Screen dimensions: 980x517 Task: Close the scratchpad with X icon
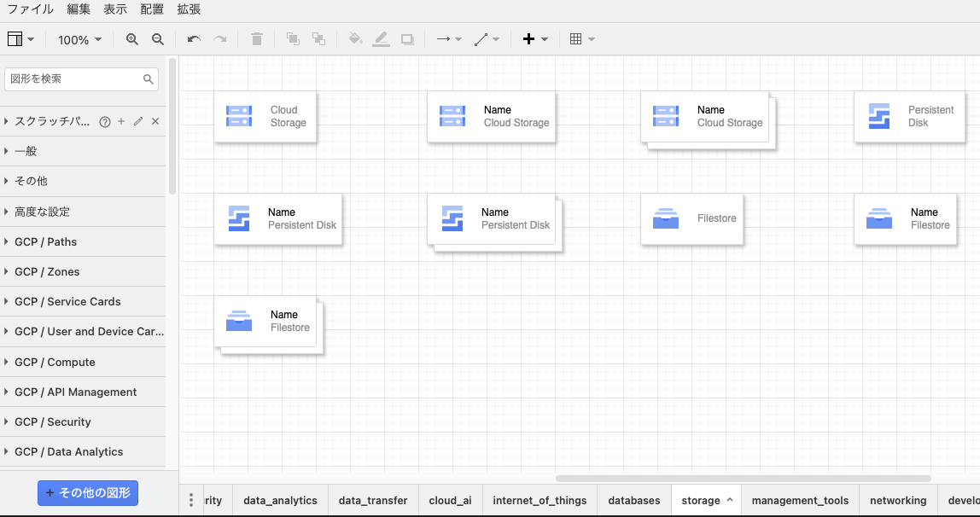click(155, 122)
